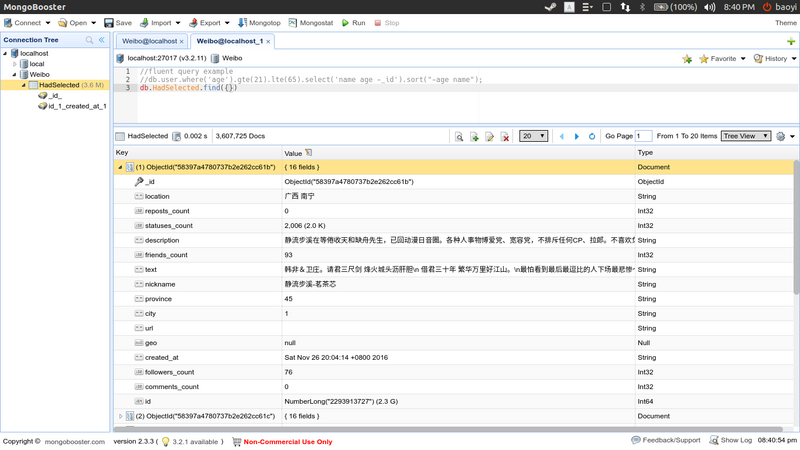Click the Go Page input field
Screen dimensions: 800x450
point(643,136)
